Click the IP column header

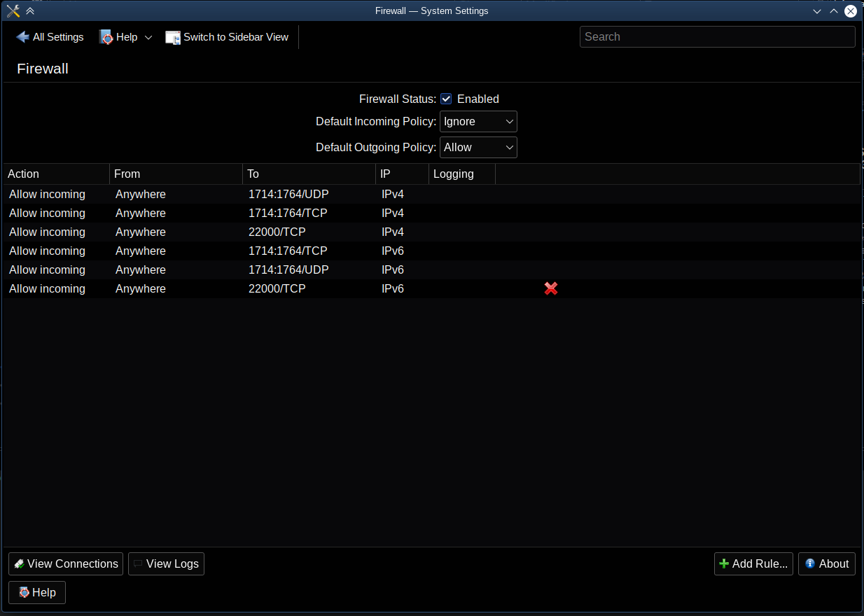(401, 174)
